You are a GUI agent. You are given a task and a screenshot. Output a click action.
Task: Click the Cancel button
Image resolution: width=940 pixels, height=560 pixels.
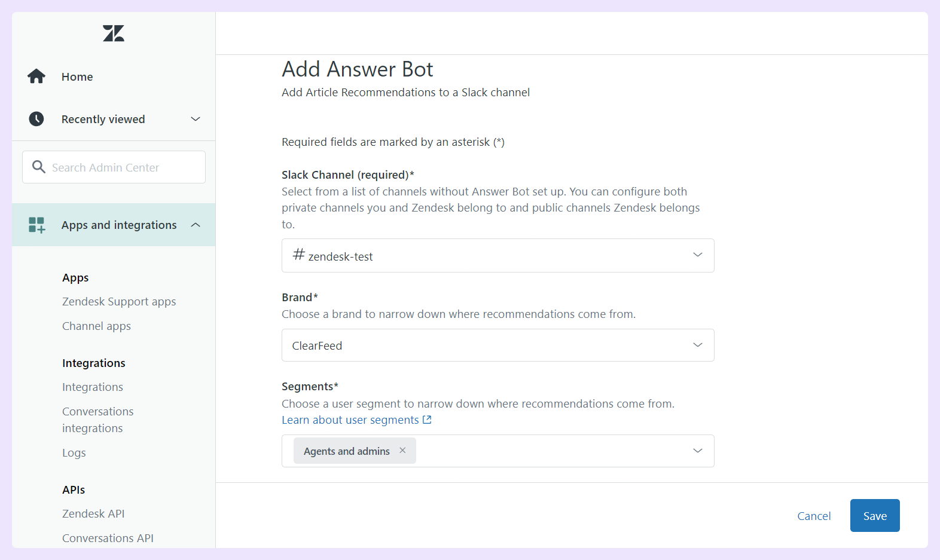coord(814,516)
